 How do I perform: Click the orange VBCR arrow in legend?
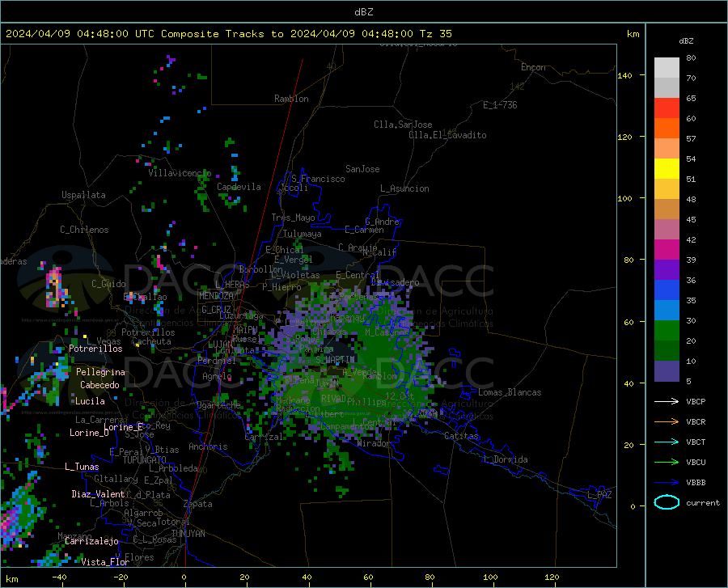tap(667, 422)
